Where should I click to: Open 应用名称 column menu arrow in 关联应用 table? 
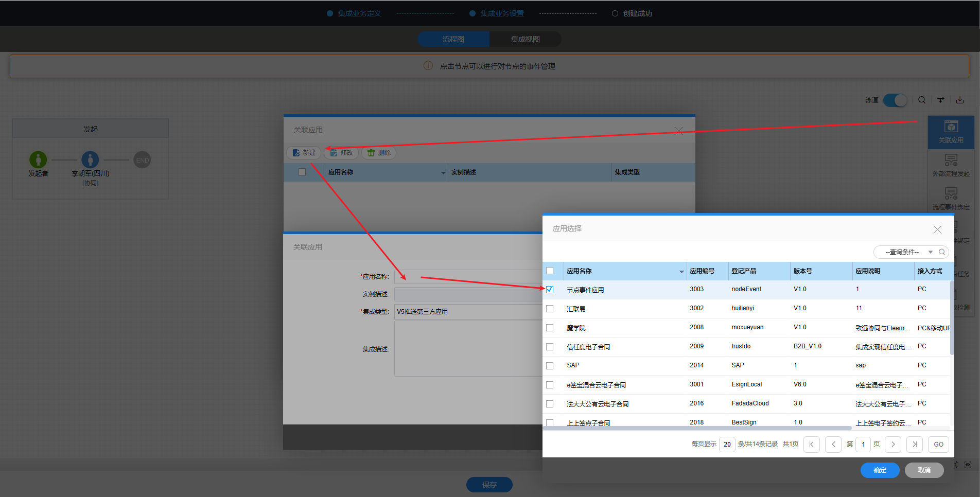click(x=443, y=173)
